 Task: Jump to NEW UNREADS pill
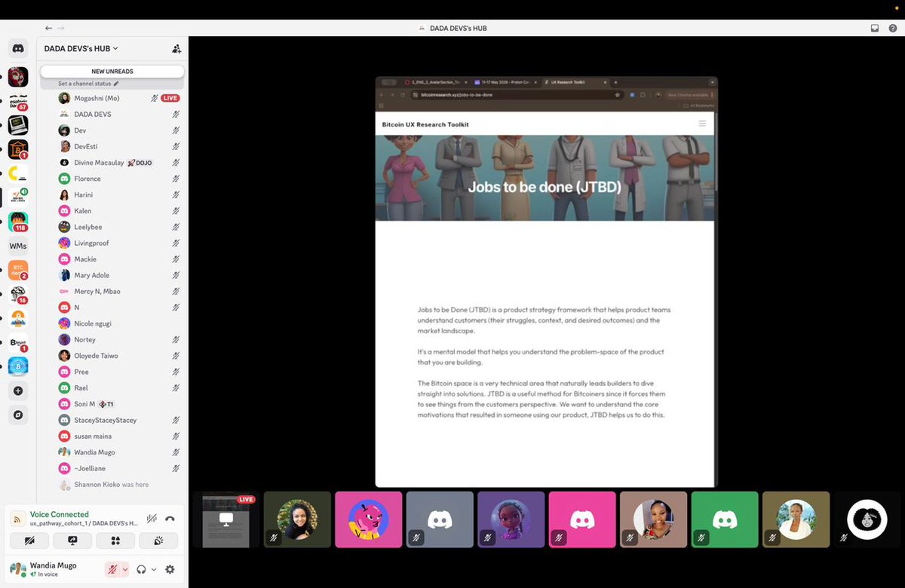[x=112, y=72]
